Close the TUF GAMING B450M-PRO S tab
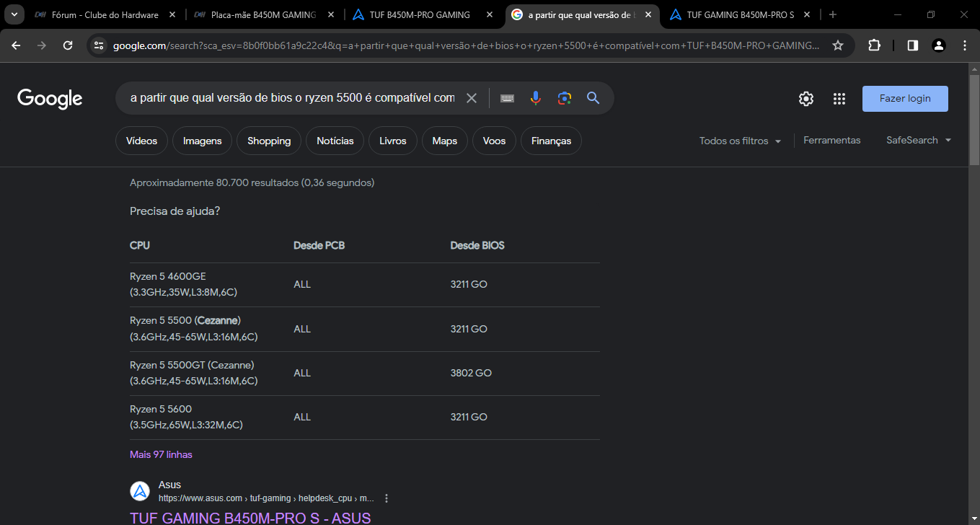The height and width of the screenshot is (525, 980). point(807,14)
